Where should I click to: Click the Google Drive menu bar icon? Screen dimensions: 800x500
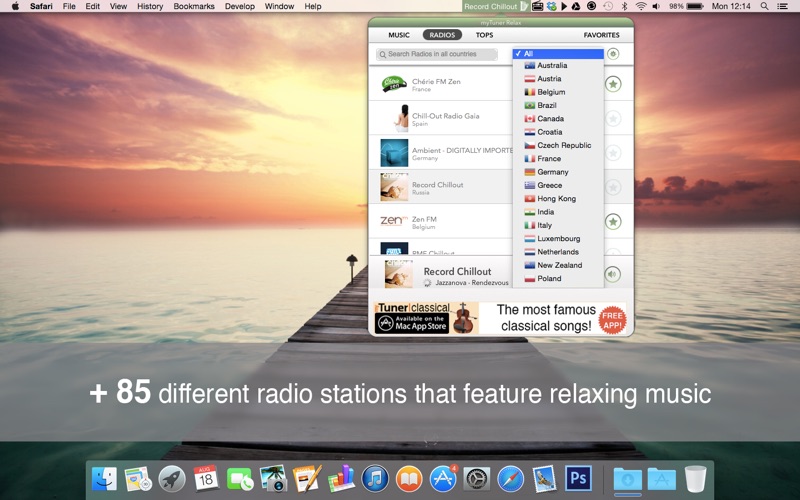[x=576, y=6]
